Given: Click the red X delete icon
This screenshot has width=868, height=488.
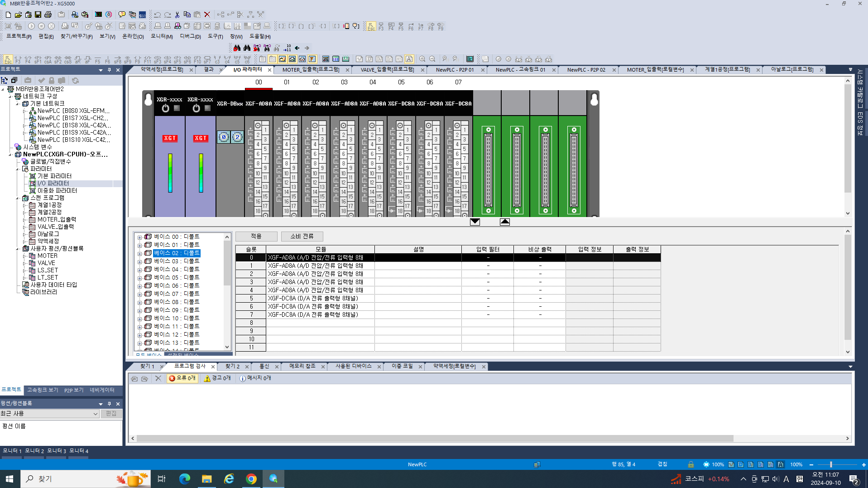Looking at the screenshot, I should 207,15.
